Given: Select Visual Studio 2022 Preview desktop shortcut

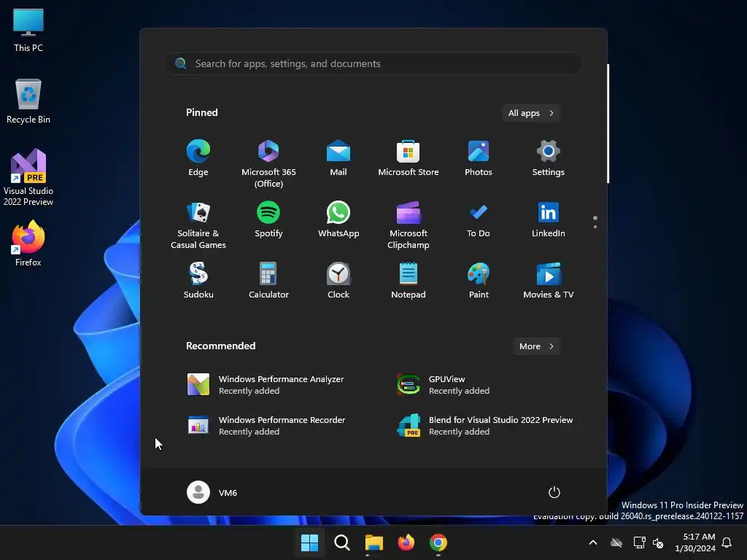Looking at the screenshot, I should pos(28,177).
